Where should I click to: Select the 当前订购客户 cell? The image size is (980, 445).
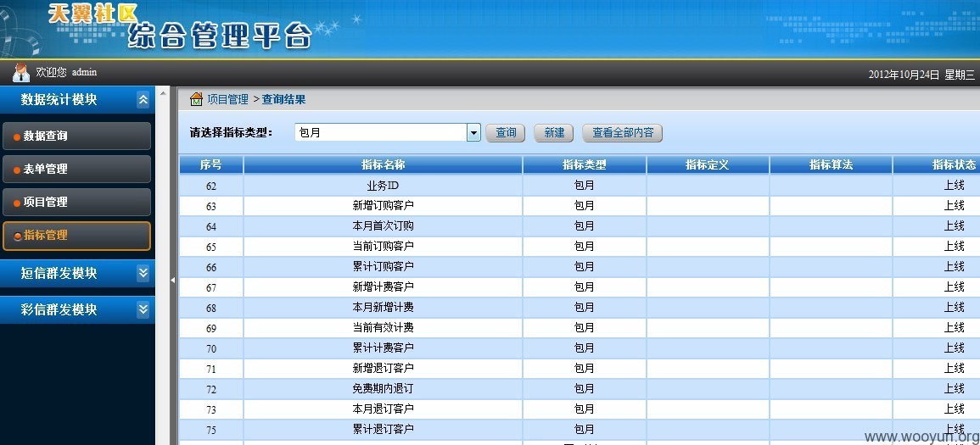pos(384,247)
